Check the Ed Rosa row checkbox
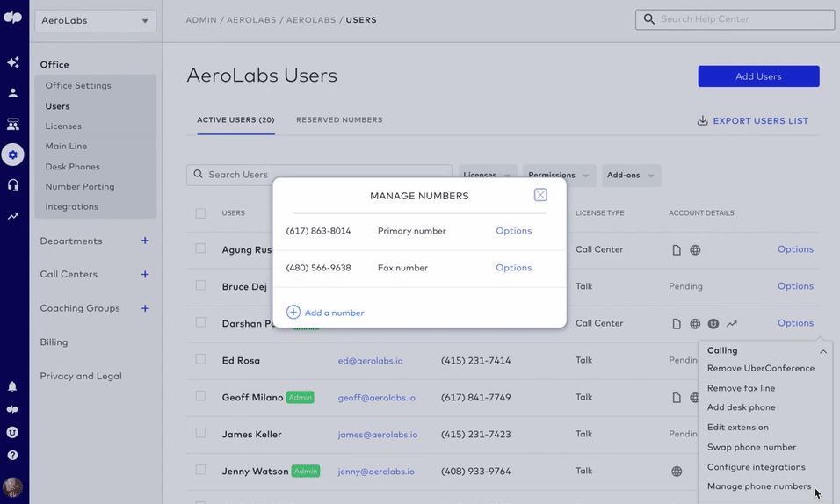The width and height of the screenshot is (840, 504). [x=200, y=359]
